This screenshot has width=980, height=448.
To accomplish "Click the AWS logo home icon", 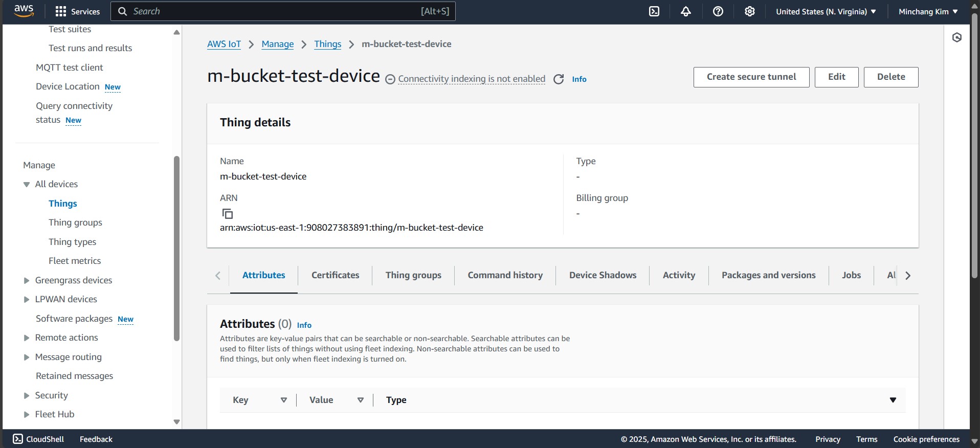I will pyautogui.click(x=24, y=11).
